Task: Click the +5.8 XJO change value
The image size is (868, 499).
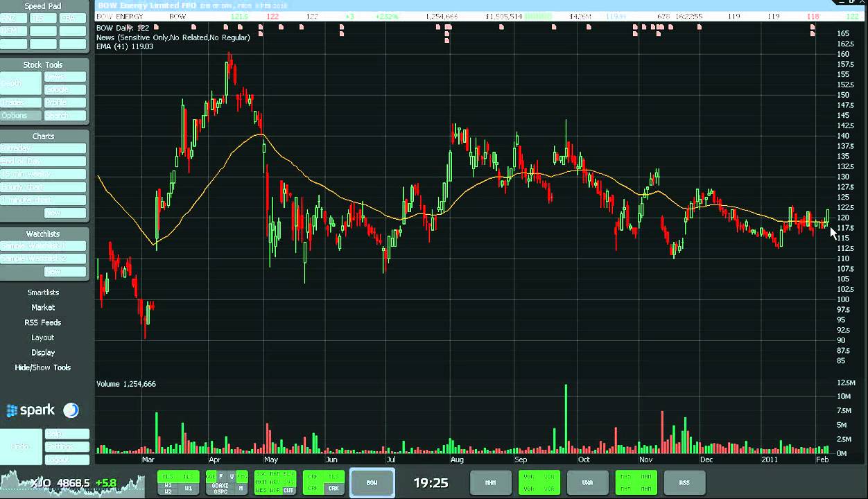Action: coord(106,482)
